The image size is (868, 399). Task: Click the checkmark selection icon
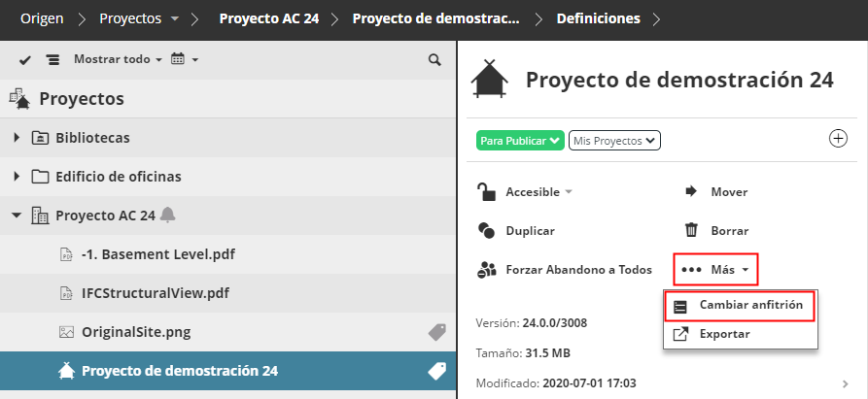(x=25, y=60)
